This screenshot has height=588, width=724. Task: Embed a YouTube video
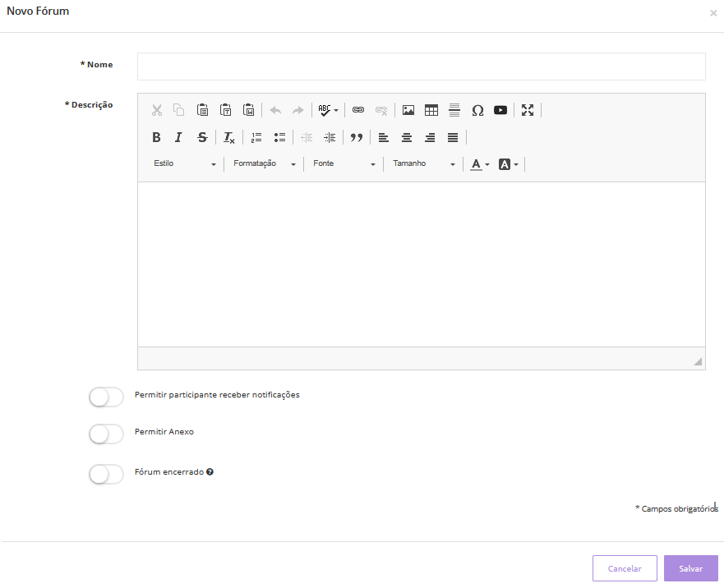click(500, 110)
